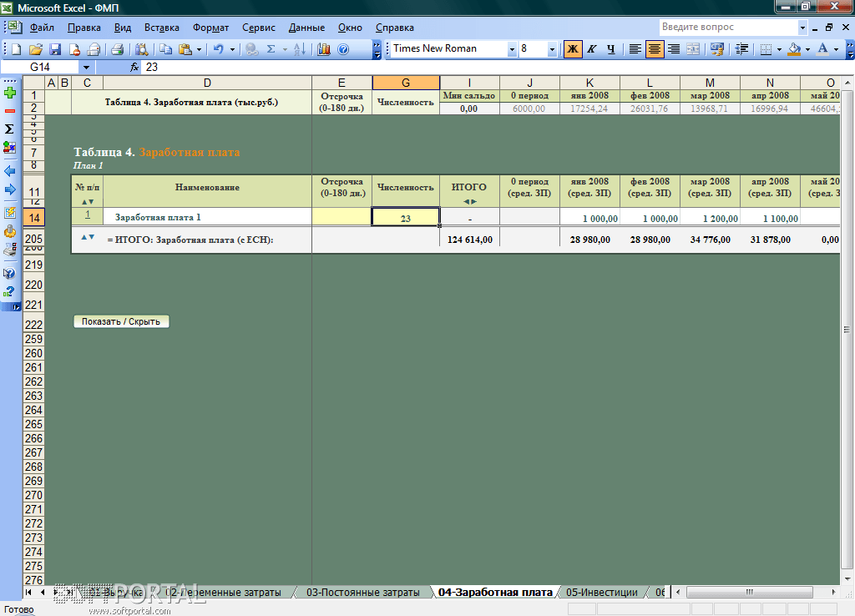Open the font name dropdown
Image resolution: width=855 pixels, height=616 pixels.
pyautogui.click(x=512, y=49)
